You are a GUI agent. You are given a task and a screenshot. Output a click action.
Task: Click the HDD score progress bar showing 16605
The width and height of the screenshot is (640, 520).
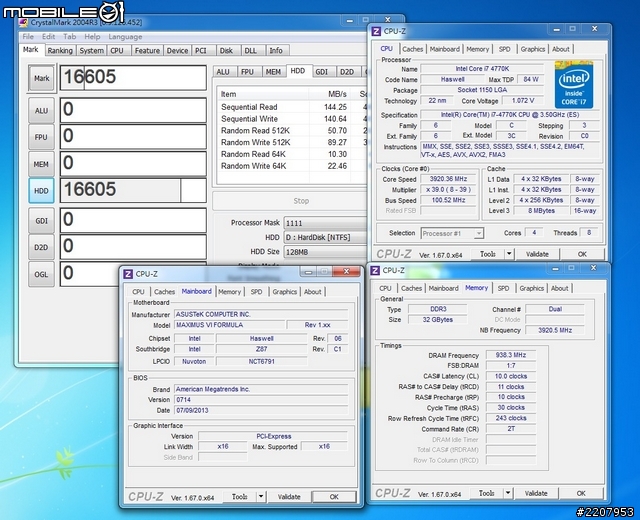tap(133, 190)
